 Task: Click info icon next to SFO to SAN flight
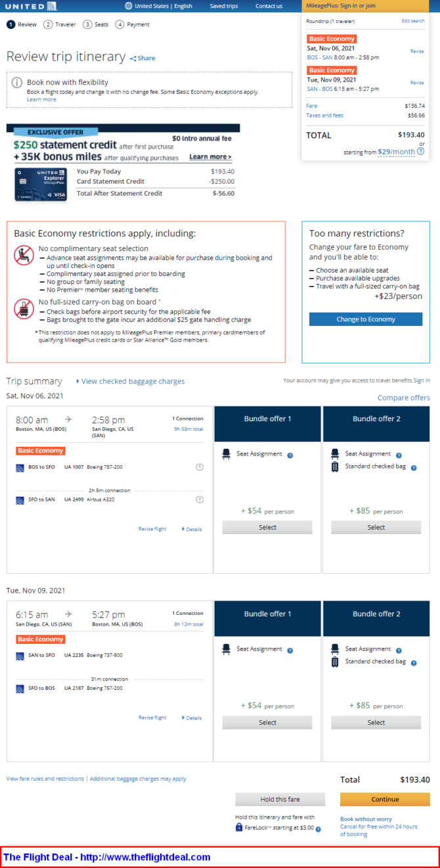point(200,500)
